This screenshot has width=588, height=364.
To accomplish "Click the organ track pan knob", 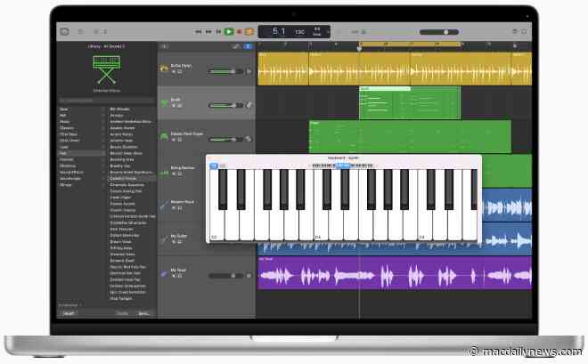I will pyautogui.click(x=249, y=140).
